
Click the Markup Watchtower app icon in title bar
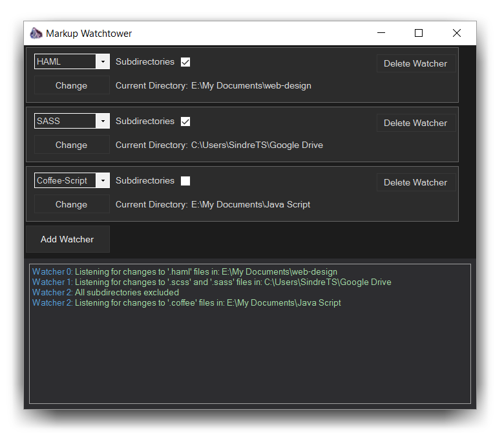click(36, 33)
